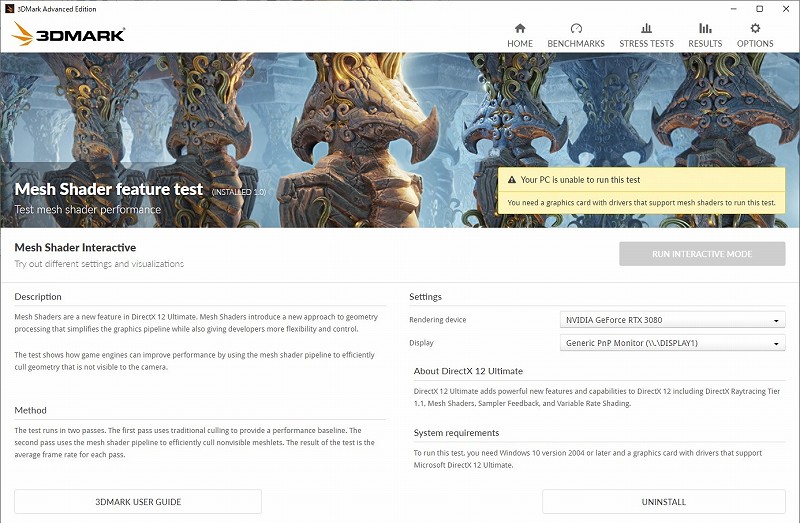Minimize the 3DMark window

tap(734, 9)
